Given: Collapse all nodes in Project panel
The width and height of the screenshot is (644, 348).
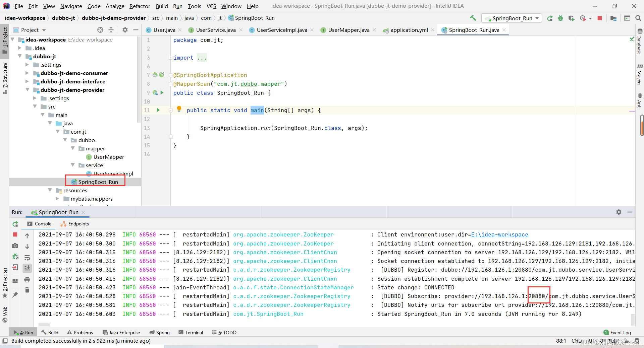Looking at the screenshot, I should (x=111, y=30).
